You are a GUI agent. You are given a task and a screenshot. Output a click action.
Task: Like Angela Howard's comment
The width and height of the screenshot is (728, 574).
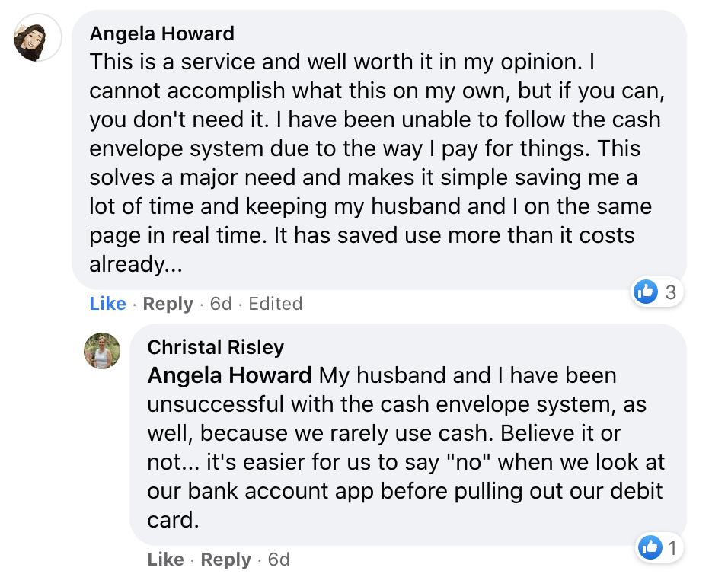[x=107, y=304]
